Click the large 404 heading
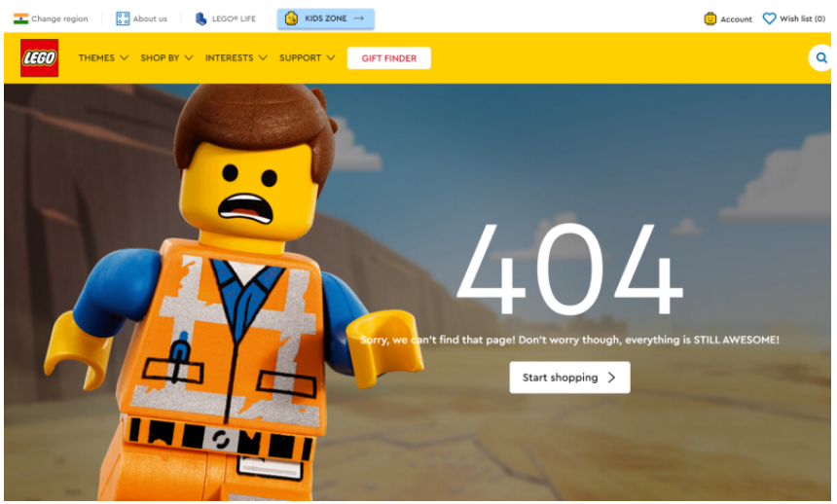 pyautogui.click(x=569, y=269)
